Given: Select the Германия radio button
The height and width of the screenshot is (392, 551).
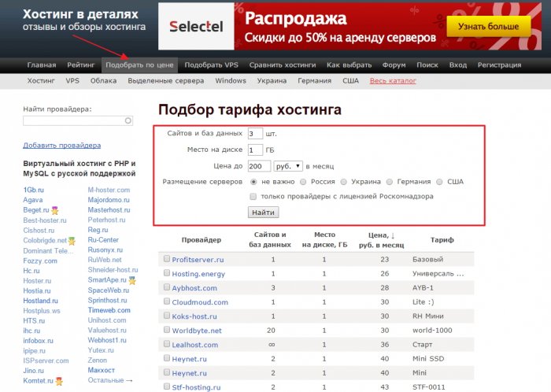Looking at the screenshot, I should pyautogui.click(x=389, y=182).
